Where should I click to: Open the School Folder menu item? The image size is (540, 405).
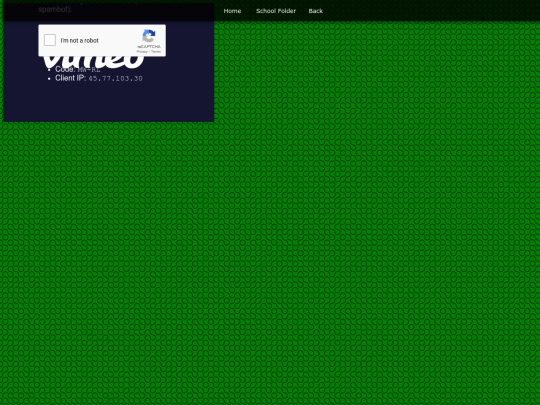276,11
